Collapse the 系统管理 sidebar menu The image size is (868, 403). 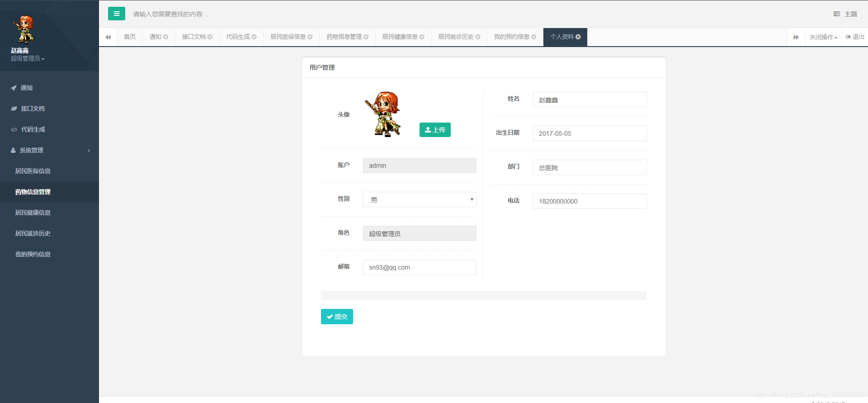[x=49, y=150]
